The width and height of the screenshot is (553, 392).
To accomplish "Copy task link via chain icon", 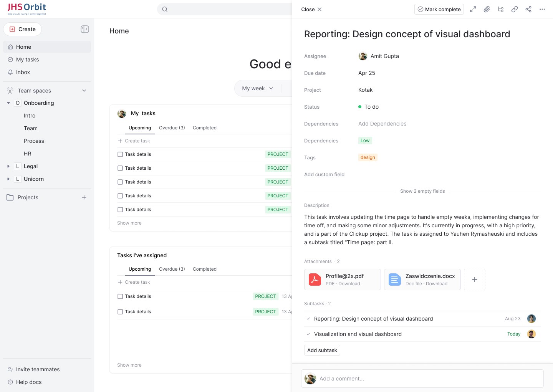I will click(x=515, y=9).
